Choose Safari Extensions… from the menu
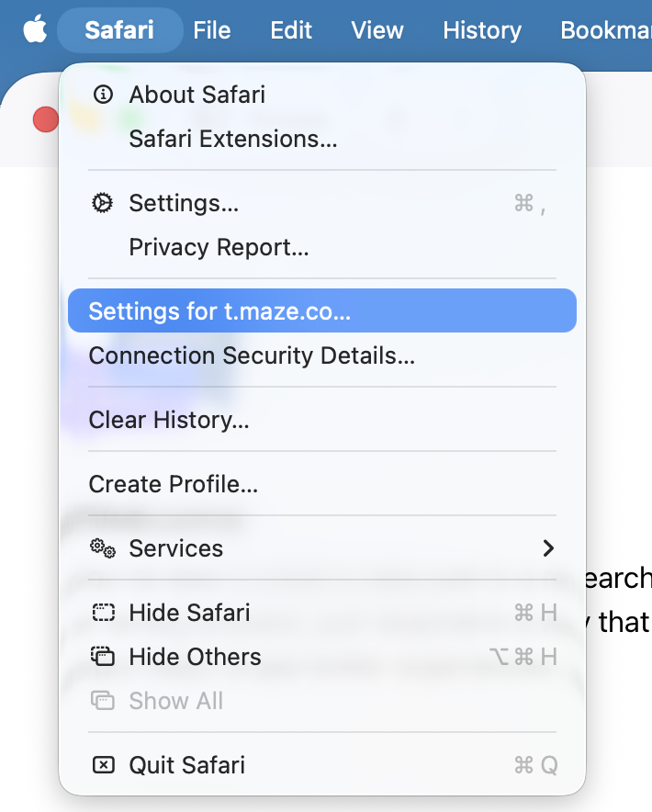Viewport: 652px width, 812px height. [233, 139]
